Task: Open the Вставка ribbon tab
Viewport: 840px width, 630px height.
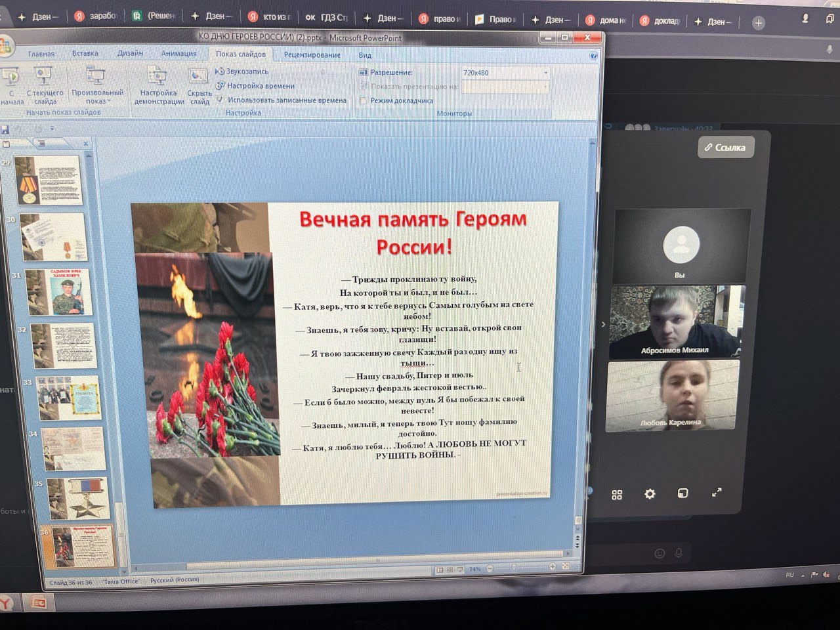Action: (x=85, y=53)
